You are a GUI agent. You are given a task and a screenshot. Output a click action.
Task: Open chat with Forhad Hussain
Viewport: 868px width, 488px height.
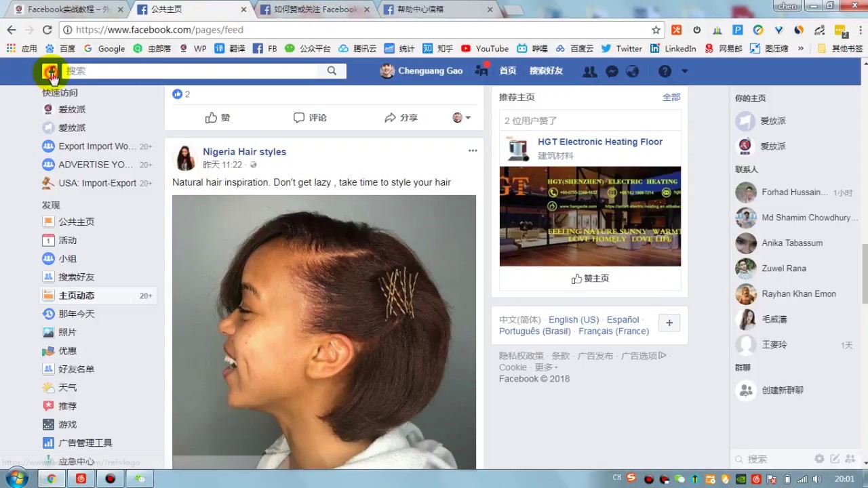pyautogui.click(x=794, y=192)
